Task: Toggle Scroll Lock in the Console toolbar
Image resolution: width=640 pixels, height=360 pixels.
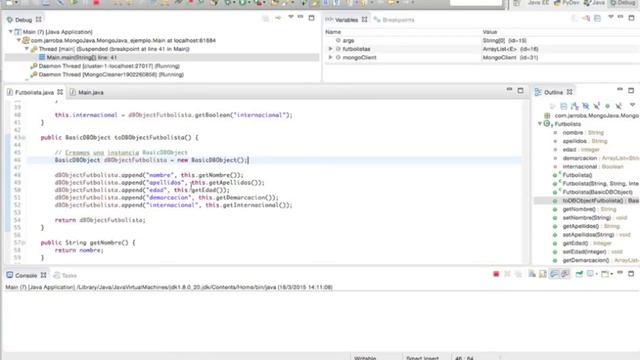Action: pyautogui.click(x=542, y=274)
